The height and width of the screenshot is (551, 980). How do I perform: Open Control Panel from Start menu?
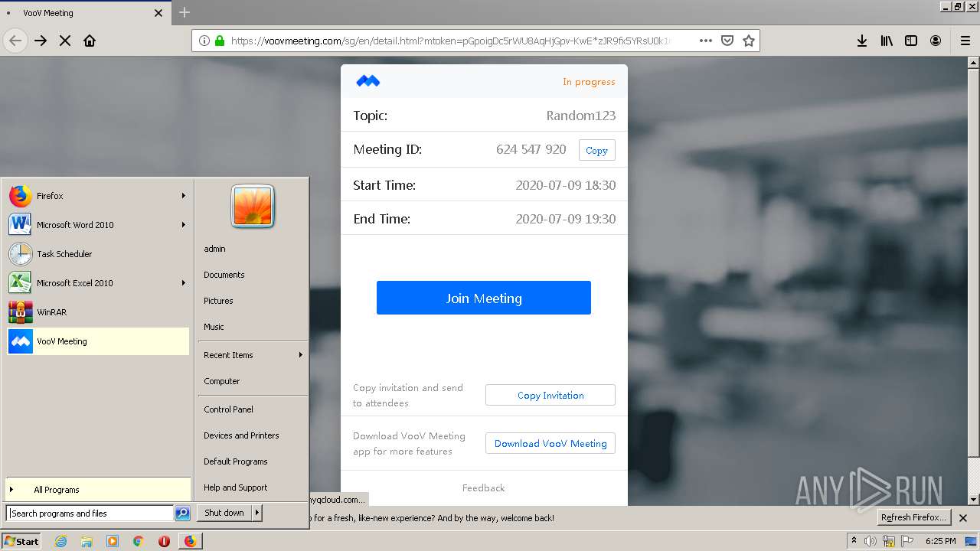point(253,409)
